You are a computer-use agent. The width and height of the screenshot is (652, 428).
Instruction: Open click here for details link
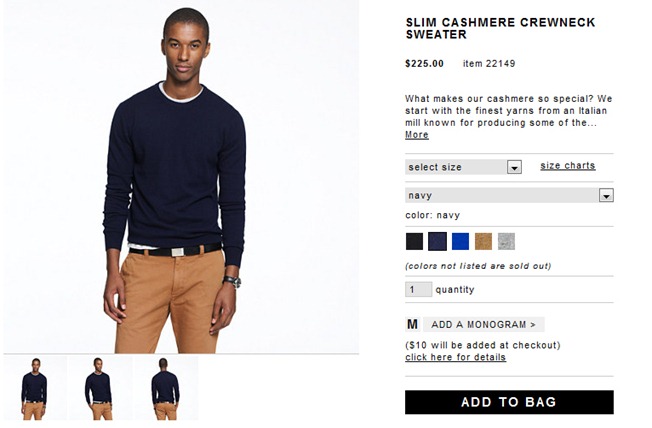pos(455,357)
